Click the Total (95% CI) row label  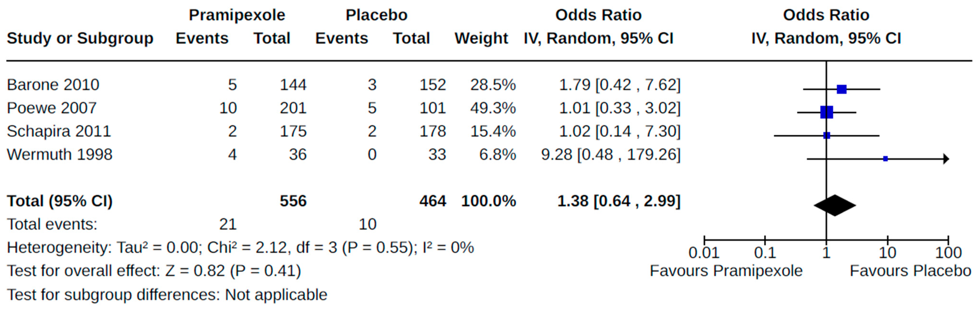point(60,201)
